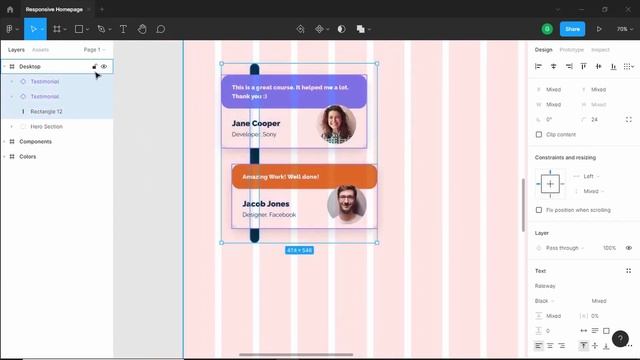The height and width of the screenshot is (360, 640).
Task: Open horizontal constraint Left dropdown
Action: 591,176
